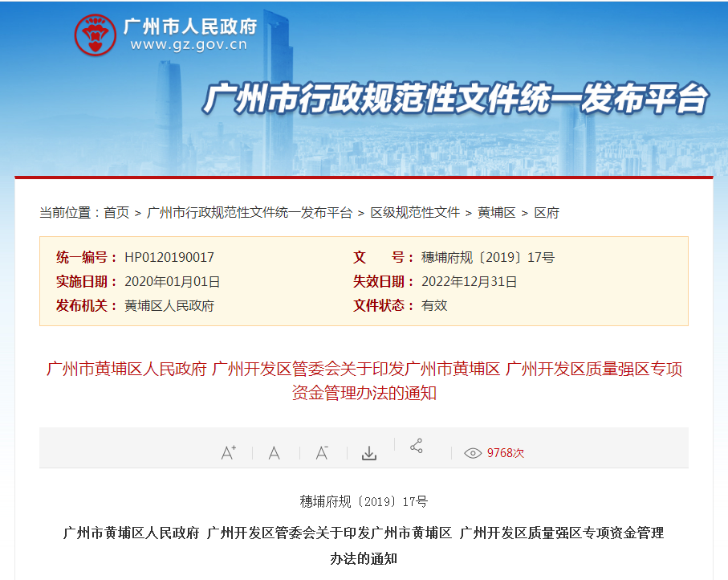
Task: Select implementation date 2020年01月01日
Action: [173, 282]
